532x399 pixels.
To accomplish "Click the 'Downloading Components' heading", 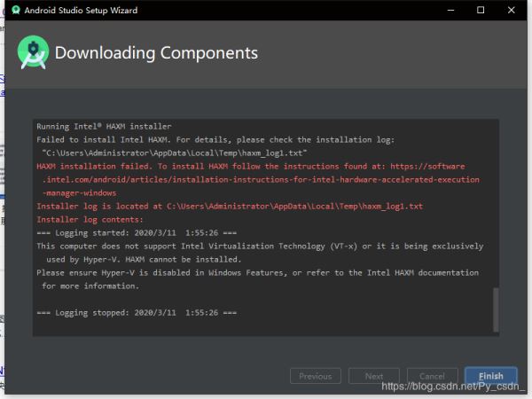I will [156, 52].
